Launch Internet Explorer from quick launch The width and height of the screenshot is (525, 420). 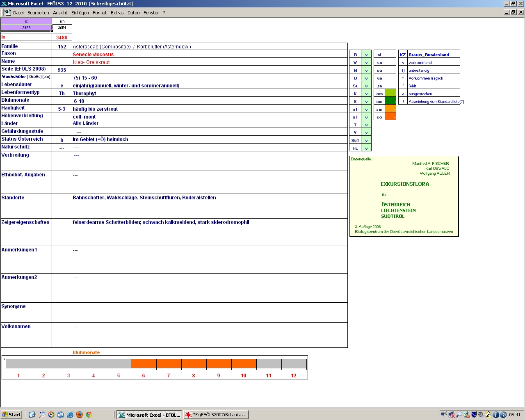(x=70, y=415)
